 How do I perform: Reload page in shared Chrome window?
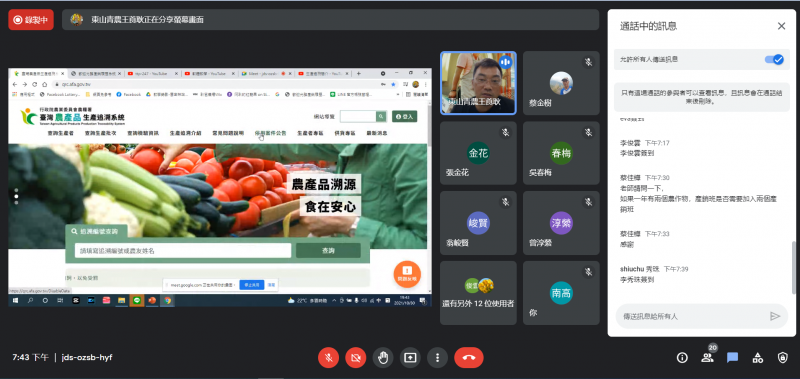click(x=35, y=84)
